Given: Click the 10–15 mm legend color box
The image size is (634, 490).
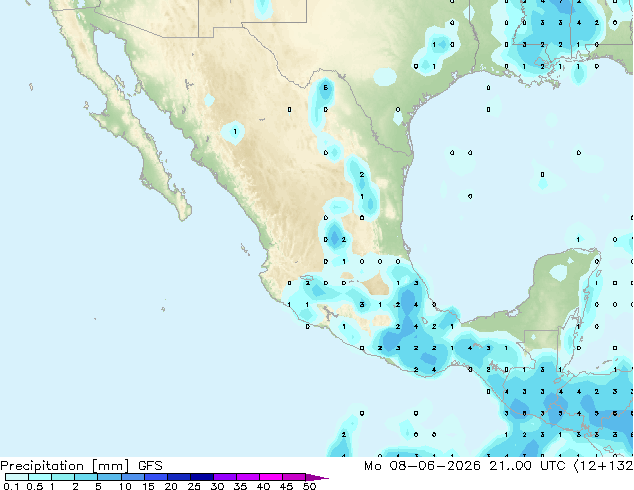Looking at the screenshot, I should point(133,477).
